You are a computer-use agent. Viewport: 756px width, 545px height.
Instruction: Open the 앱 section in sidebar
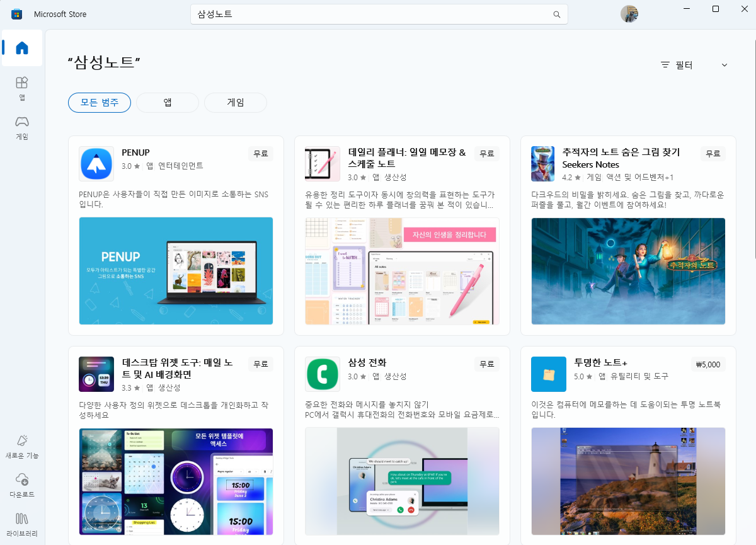point(22,88)
